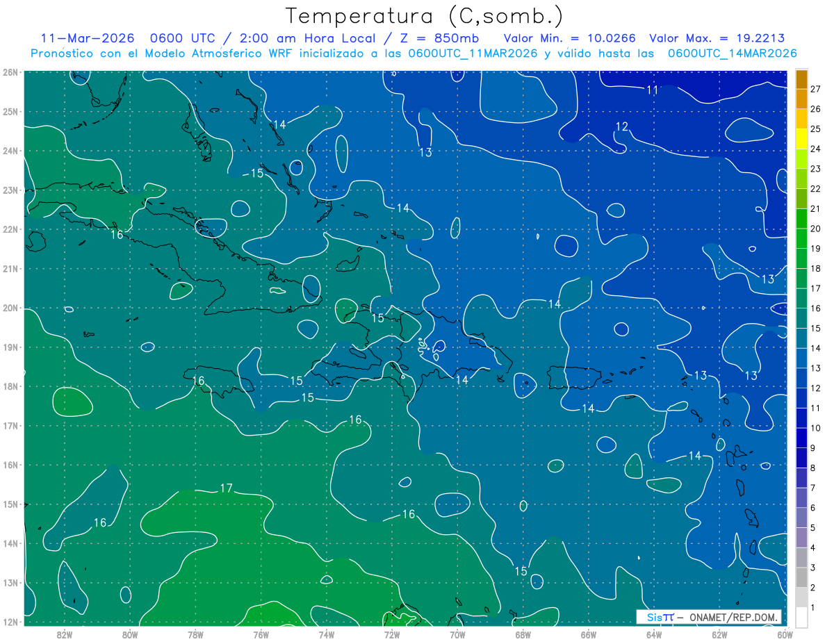The image size is (834, 644).
Task: Click longitude axis label '72W'
Action: pos(392,634)
